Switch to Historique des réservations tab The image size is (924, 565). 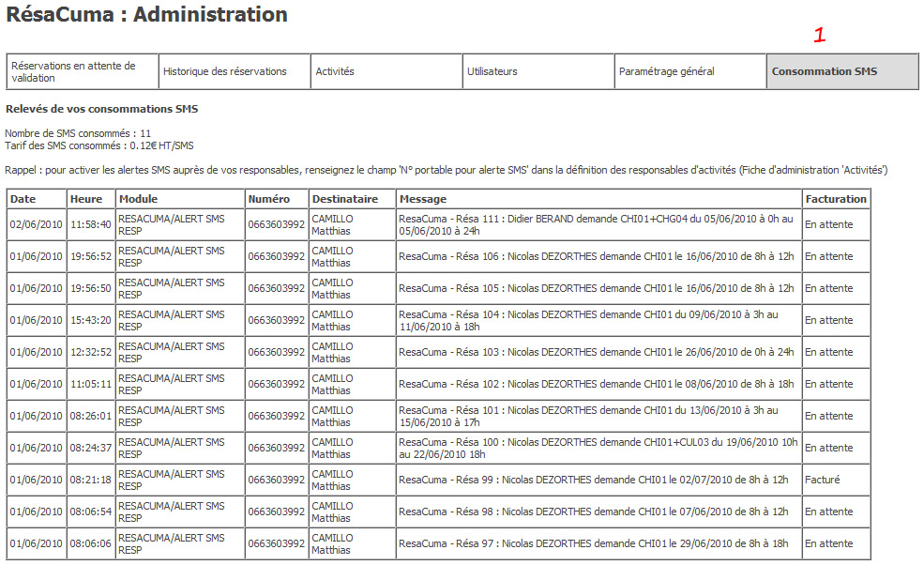235,71
